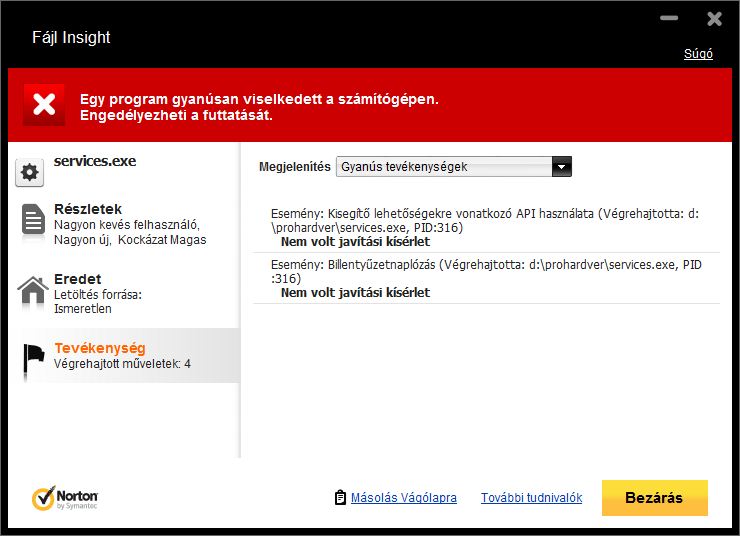Click the Megjelenítés label

[x=294, y=167]
